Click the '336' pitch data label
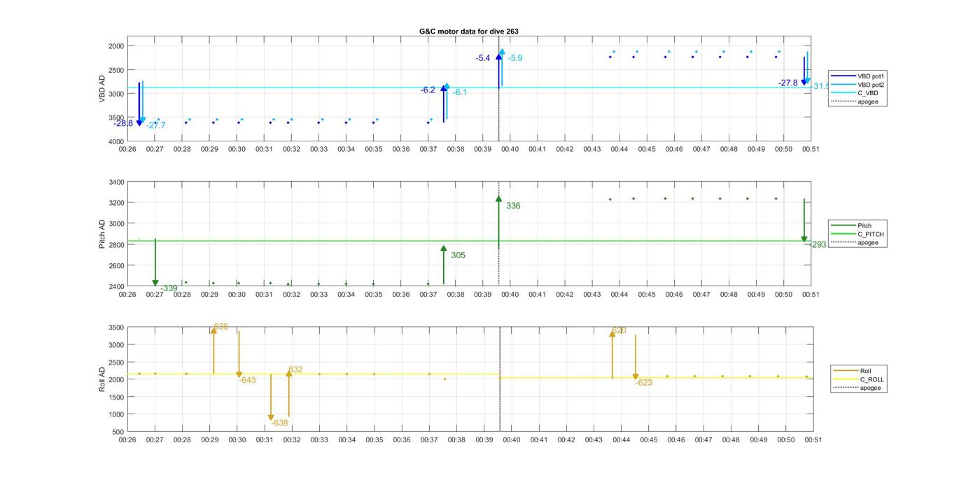 tap(513, 206)
